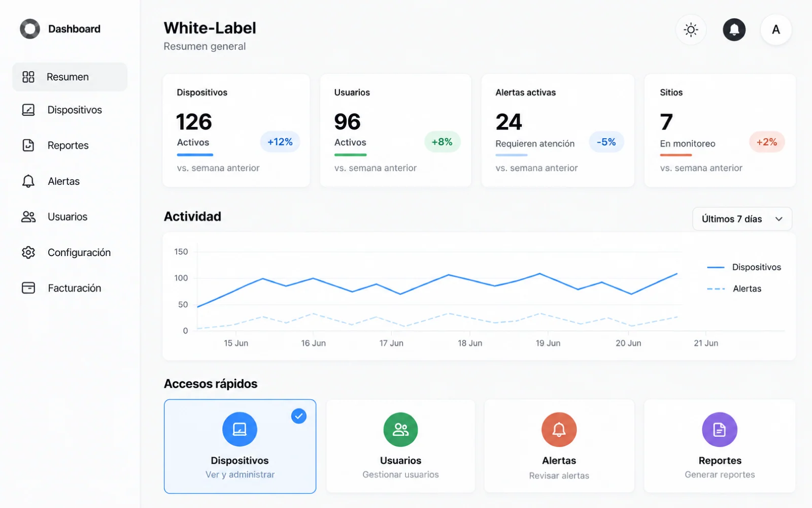Uncheck the selected Dispositivos card checkmark
This screenshot has width=812, height=508.
(299, 416)
